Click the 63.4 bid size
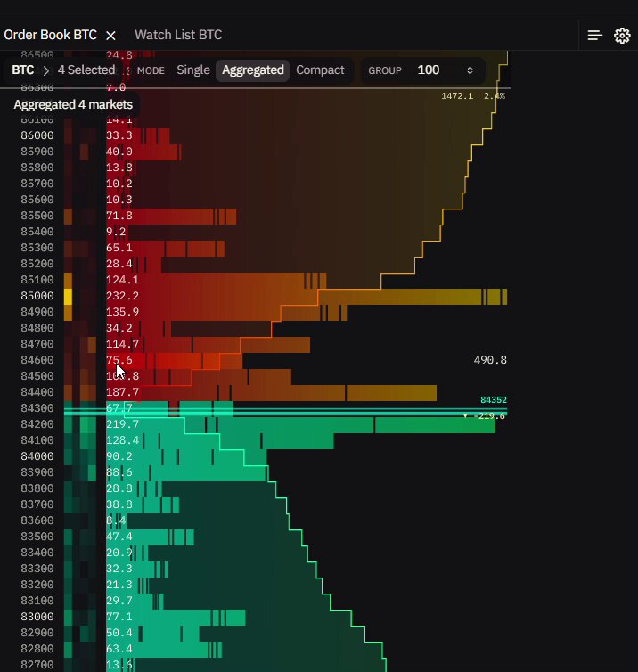 pos(119,649)
